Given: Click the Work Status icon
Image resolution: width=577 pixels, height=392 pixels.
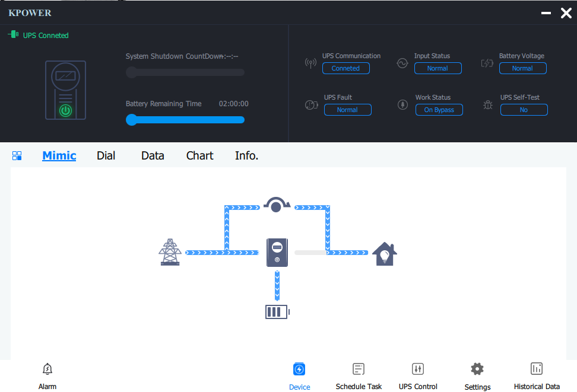Looking at the screenshot, I should (x=402, y=105).
